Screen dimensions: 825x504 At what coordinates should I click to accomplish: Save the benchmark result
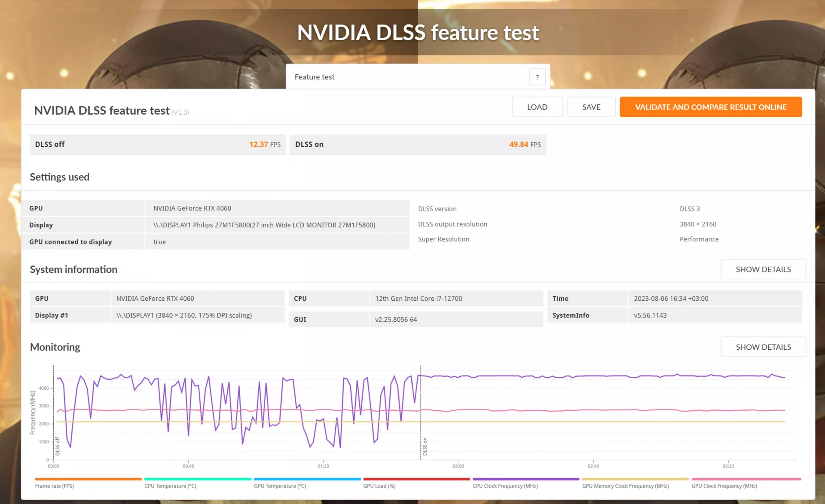(591, 107)
